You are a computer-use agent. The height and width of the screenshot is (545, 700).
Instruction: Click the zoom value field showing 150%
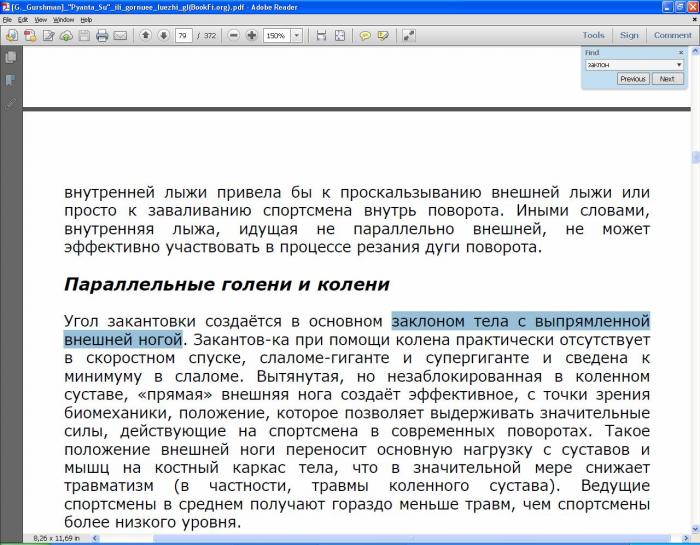277,35
